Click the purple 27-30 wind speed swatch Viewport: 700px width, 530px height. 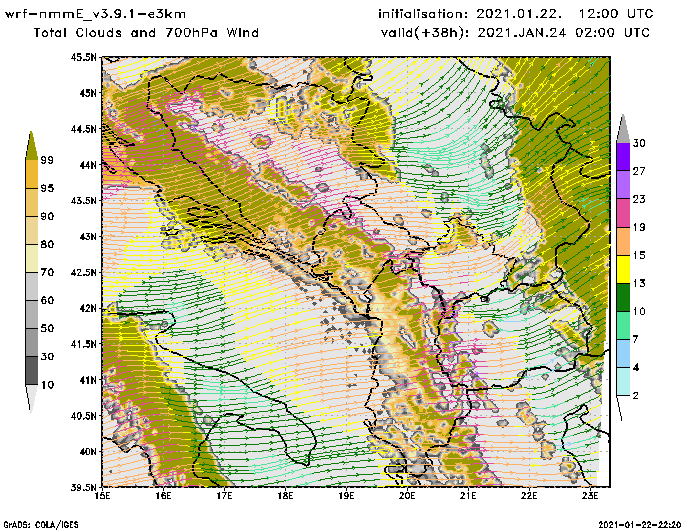click(623, 157)
